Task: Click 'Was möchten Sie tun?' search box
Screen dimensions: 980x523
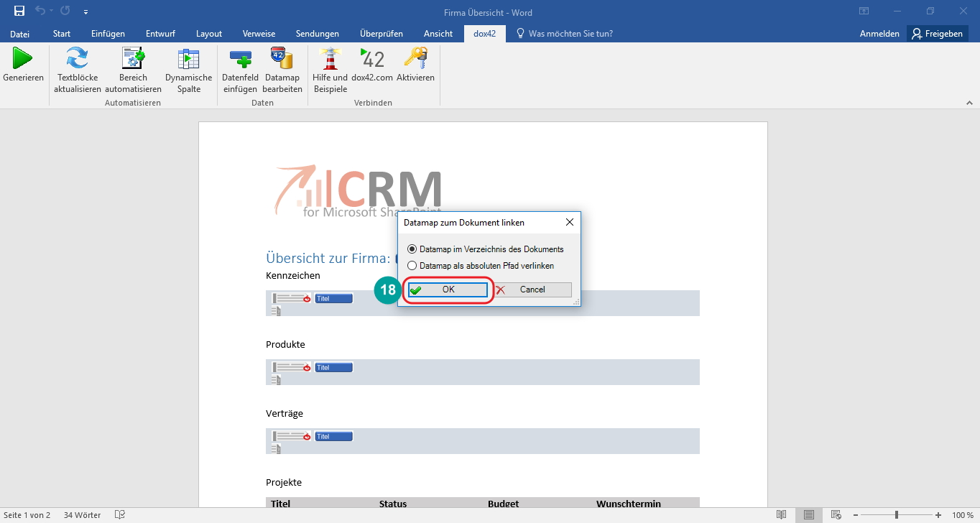Action: 565,34
